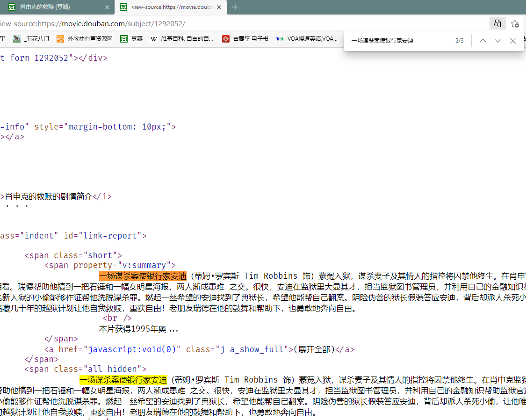Image resolution: width=526 pixels, height=420 pixels.
Task: Click the find-on-page icon in address bar
Action: point(497,23)
